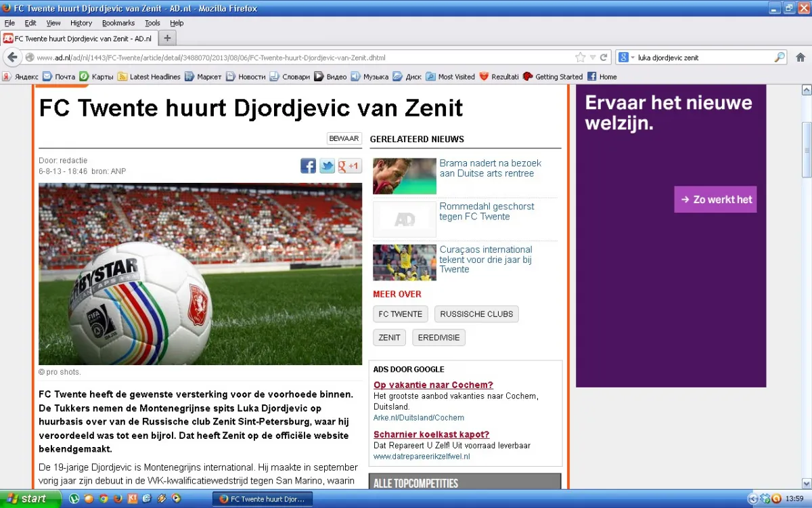Click the Brama article thumbnail
Screen dimensions: 812x508
point(405,176)
